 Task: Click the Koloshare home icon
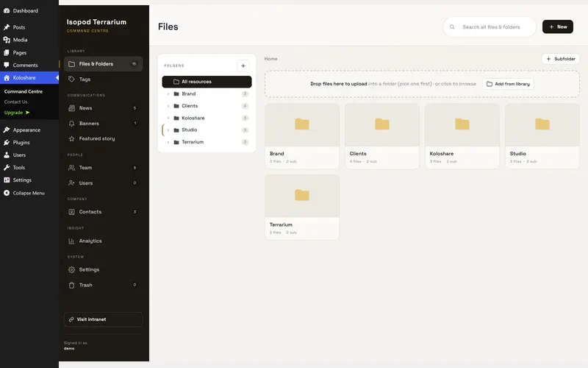click(7, 78)
